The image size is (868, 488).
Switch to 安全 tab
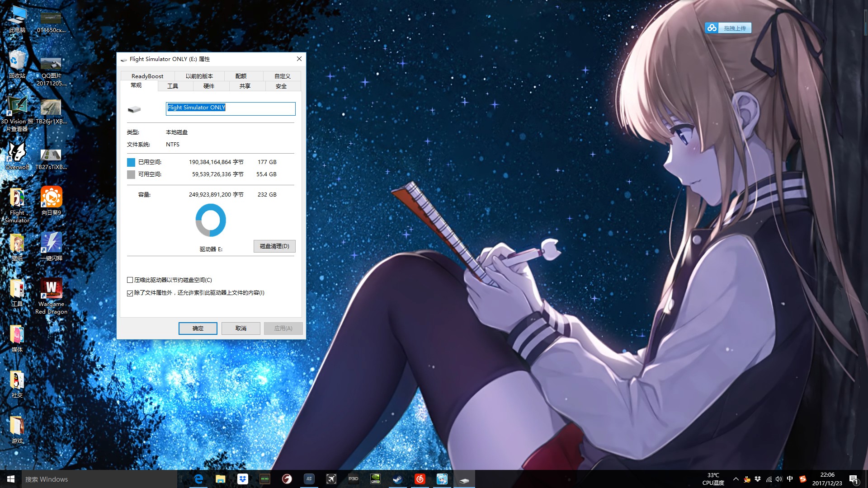[x=281, y=86]
